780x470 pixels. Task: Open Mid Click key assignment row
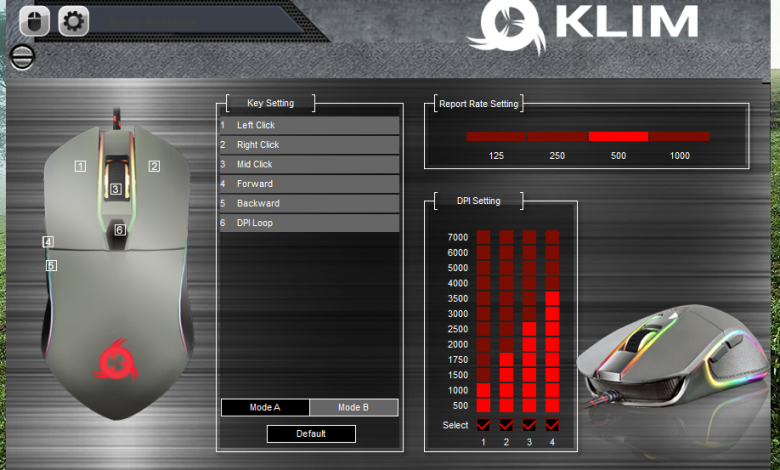[309, 164]
